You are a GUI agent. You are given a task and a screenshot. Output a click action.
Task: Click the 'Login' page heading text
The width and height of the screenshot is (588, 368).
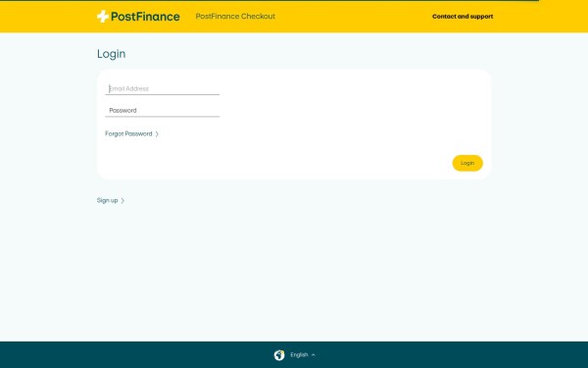(112, 54)
